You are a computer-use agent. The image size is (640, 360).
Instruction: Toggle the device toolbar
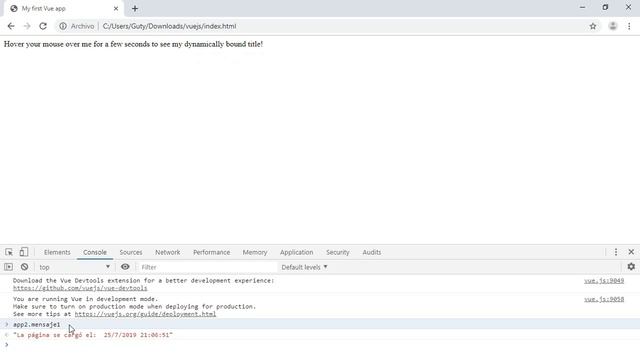click(24, 252)
